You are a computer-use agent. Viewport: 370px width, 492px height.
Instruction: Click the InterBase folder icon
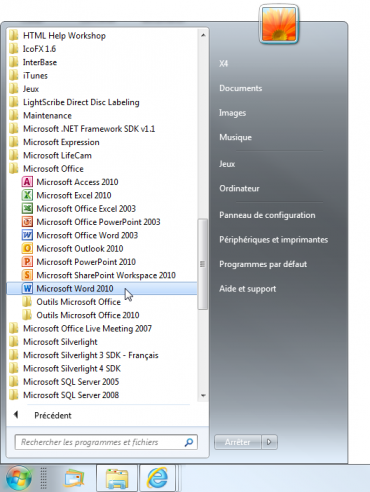click(13, 62)
